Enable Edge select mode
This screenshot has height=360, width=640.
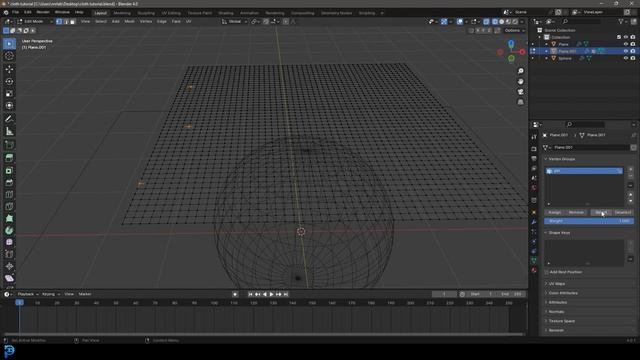coord(66,21)
